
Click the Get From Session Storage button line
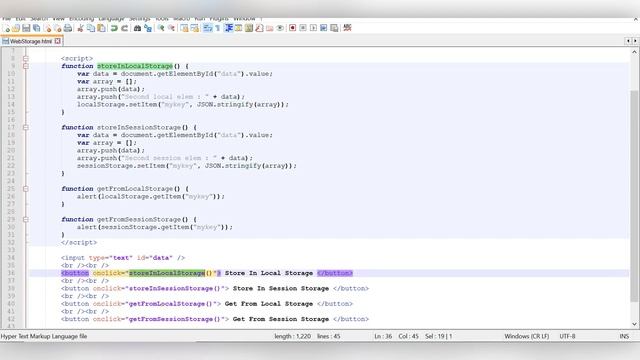coord(215,319)
